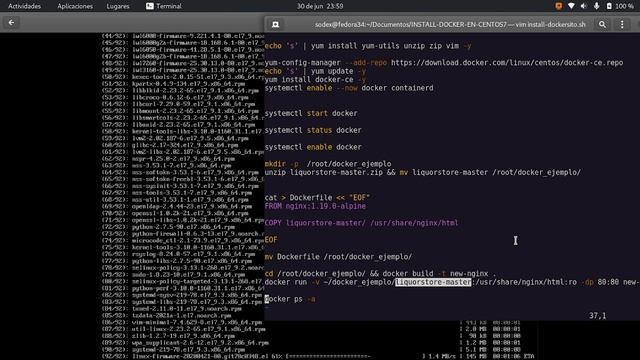Click line 'yum install docker-ce -y'
640x360 pixels.
pos(315,79)
